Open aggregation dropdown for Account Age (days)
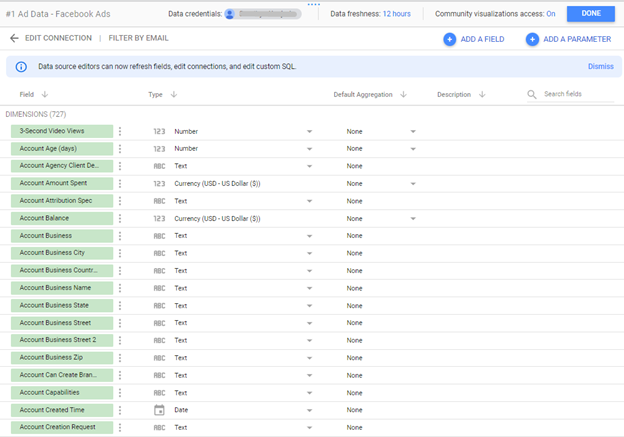 coord(413,149)
